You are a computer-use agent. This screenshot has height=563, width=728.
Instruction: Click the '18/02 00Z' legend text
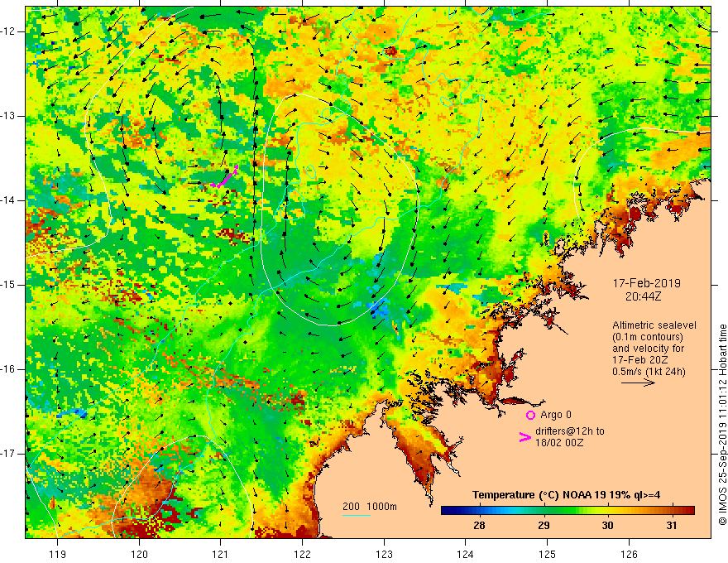coord(559,443)
